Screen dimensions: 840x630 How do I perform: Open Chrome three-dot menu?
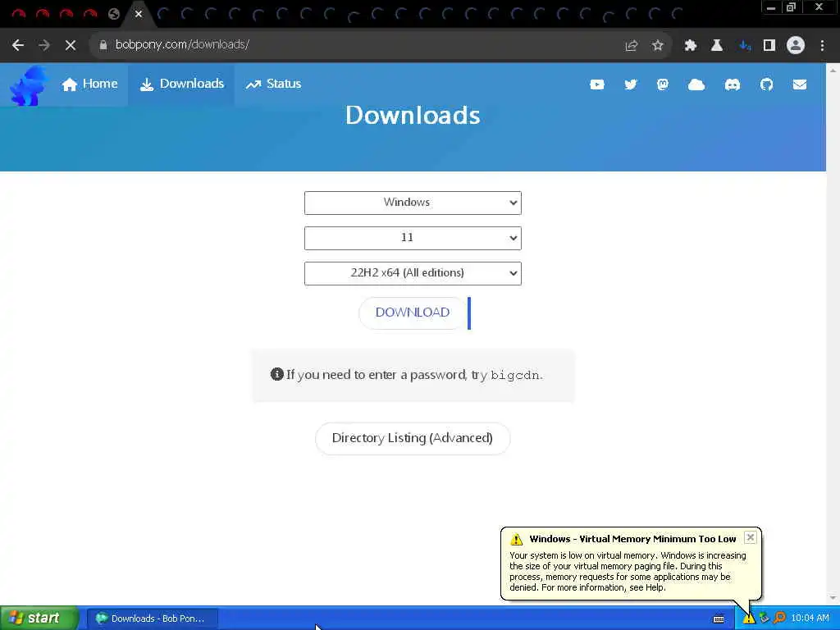(822, 46)
